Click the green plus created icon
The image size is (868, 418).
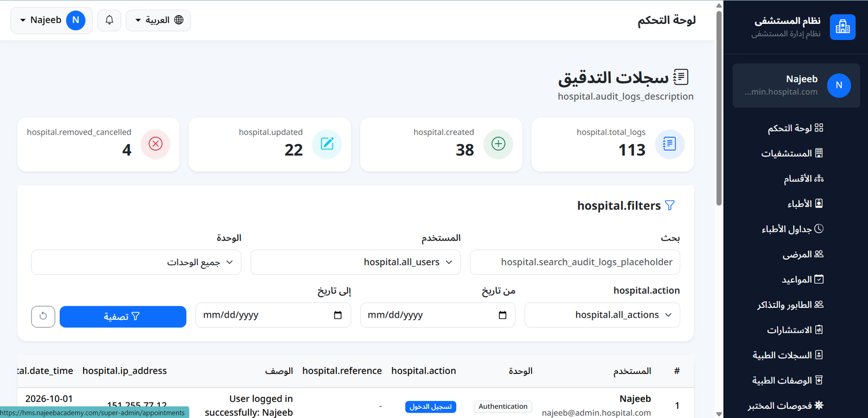tap(498, 144)
